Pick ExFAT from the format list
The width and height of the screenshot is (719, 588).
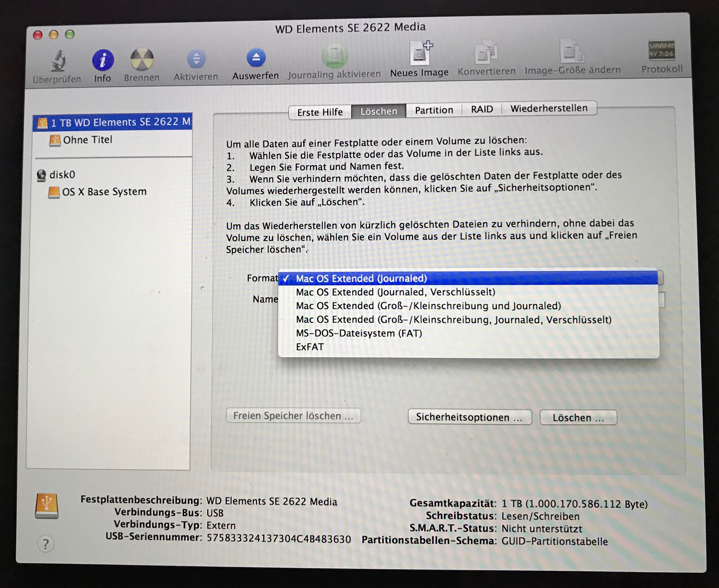click(x=309, y=347)
